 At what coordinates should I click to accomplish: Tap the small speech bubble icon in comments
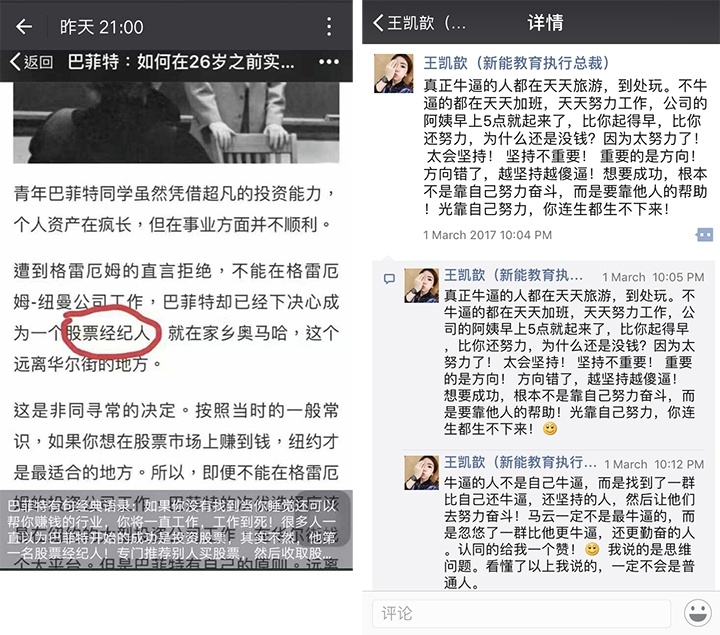tap(389, 279)
